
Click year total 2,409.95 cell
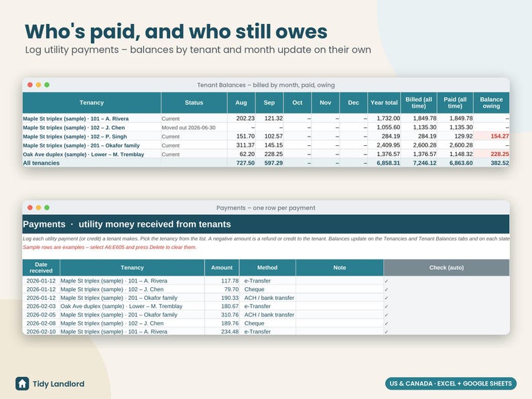coord(384,145)
